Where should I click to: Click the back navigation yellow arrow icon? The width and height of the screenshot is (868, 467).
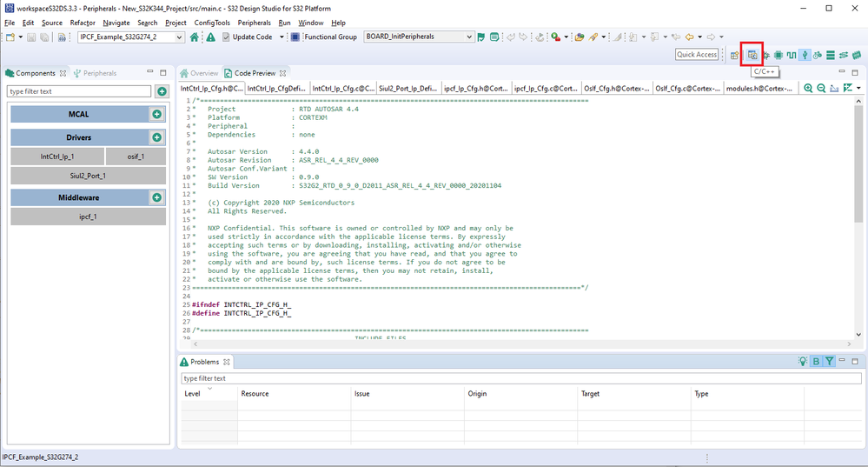689,37
